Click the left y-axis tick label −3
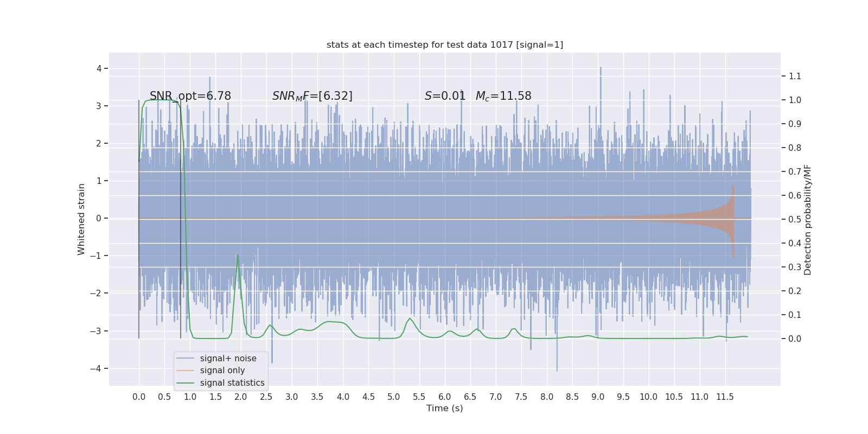868x434 pixels. pyautogui.click(x=95, y=331)
